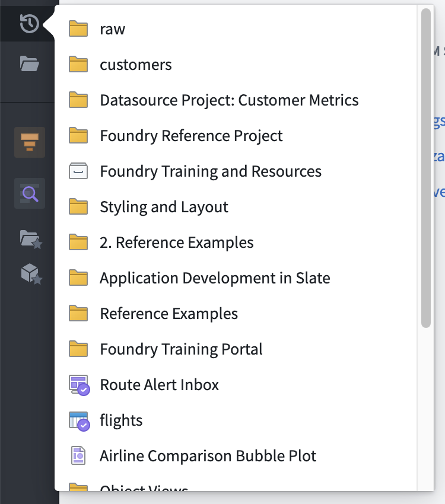
Task: Open favorite projects starred folder icon
Action: click(x=31, y=239)
